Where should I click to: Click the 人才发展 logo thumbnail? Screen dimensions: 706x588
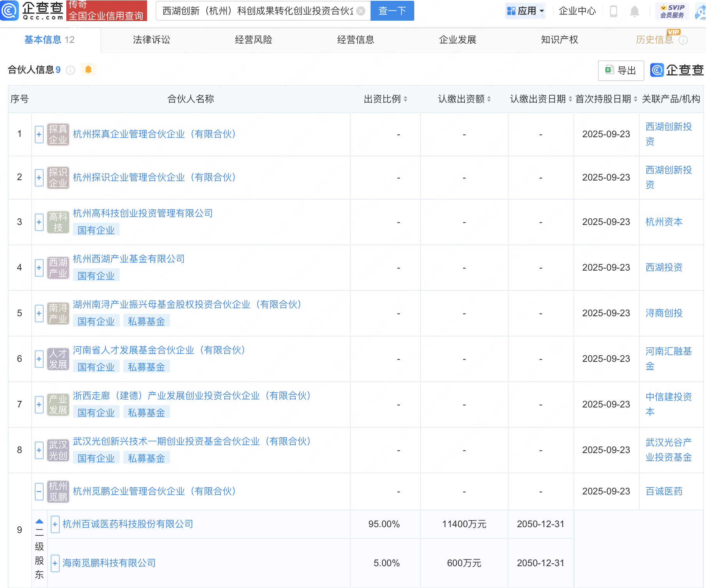tap(58, 359)
